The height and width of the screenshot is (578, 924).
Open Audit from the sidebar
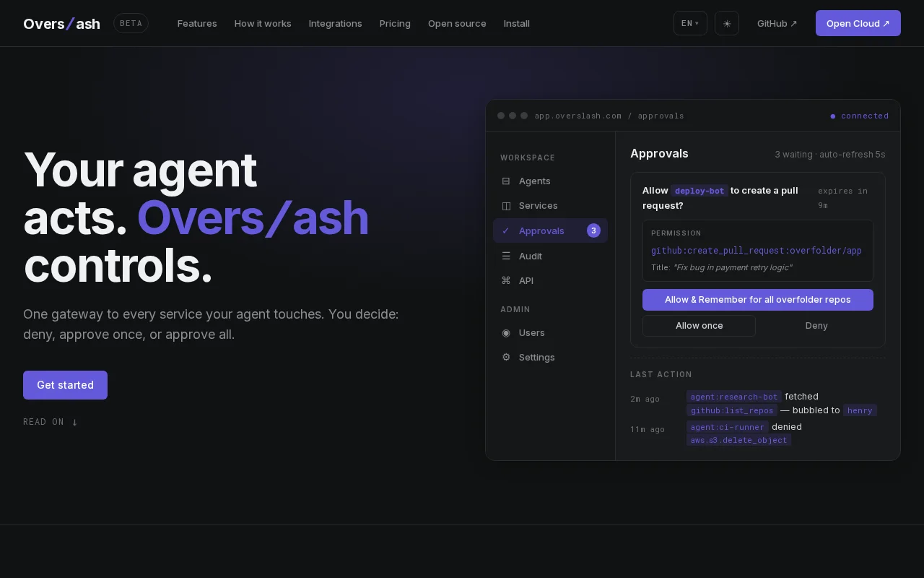coord(550,256)
